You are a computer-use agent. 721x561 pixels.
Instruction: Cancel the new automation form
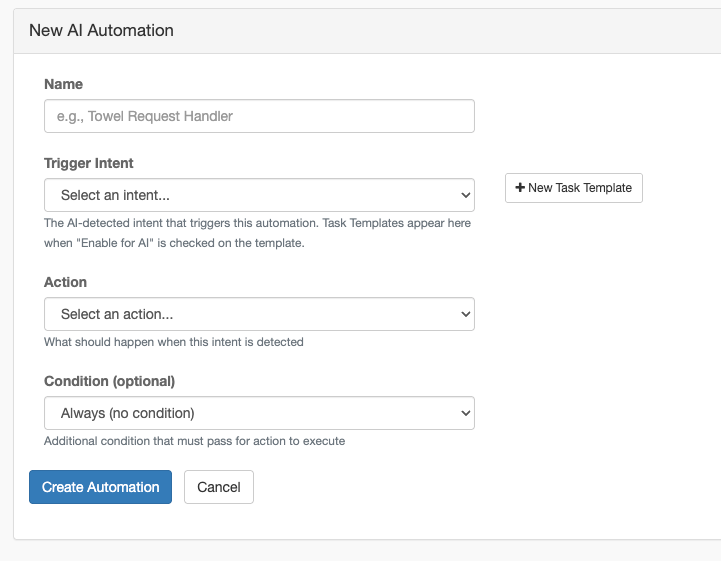tap(219, 487)
